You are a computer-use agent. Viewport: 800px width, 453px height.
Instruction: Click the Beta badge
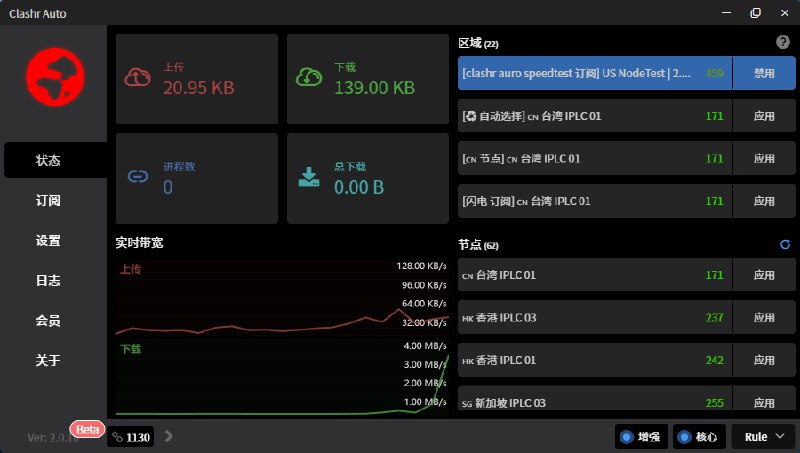(x=87, y=430)
